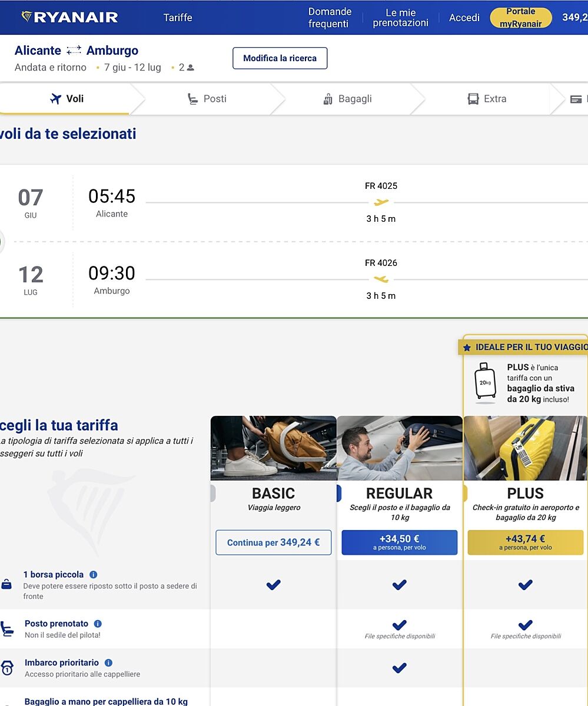The width and height of the screenshot is (588, 706).
Task: Click the round-trip arrows icon between cities
Action: pyautogui.click(x=74, y=51)
